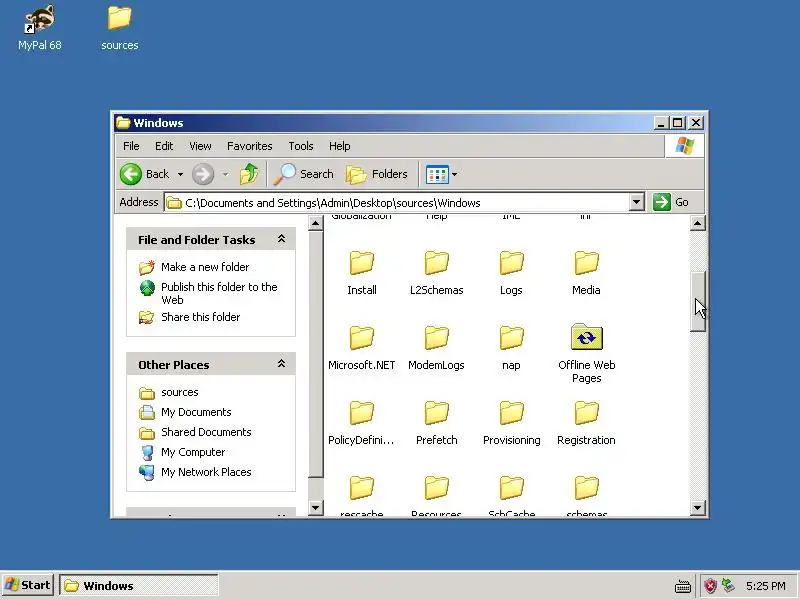The image size is (800, 600).
Task: Select the sources folder on the desktop
Action: [x=119, y=27]
